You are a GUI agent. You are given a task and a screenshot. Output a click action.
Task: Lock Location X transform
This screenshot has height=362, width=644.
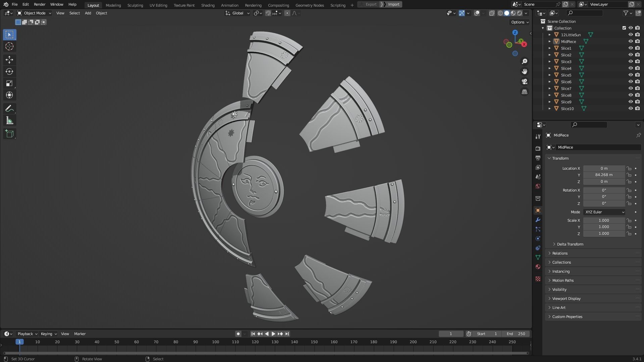(x=629, y=168)
